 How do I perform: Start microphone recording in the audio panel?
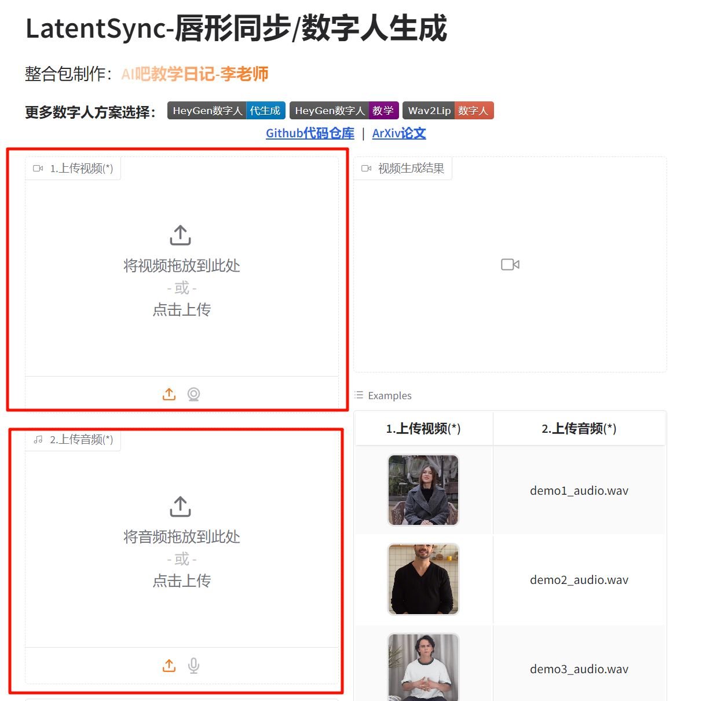click(194, 665)
